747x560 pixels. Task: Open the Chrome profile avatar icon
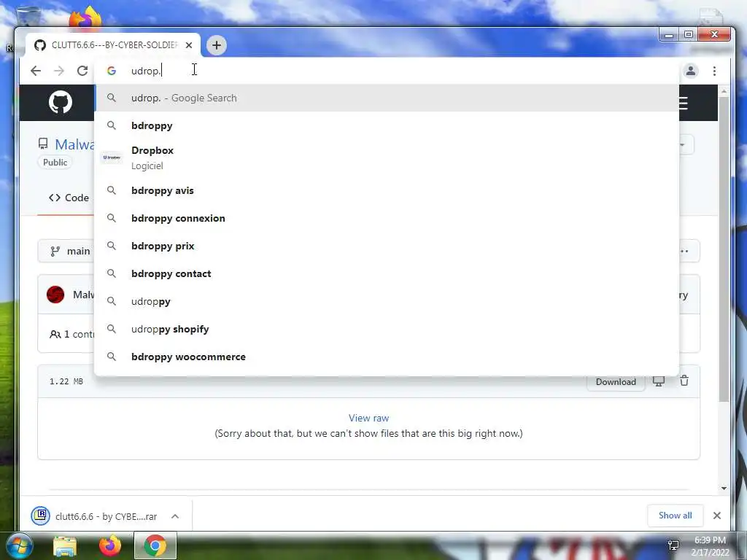[690, 71]
